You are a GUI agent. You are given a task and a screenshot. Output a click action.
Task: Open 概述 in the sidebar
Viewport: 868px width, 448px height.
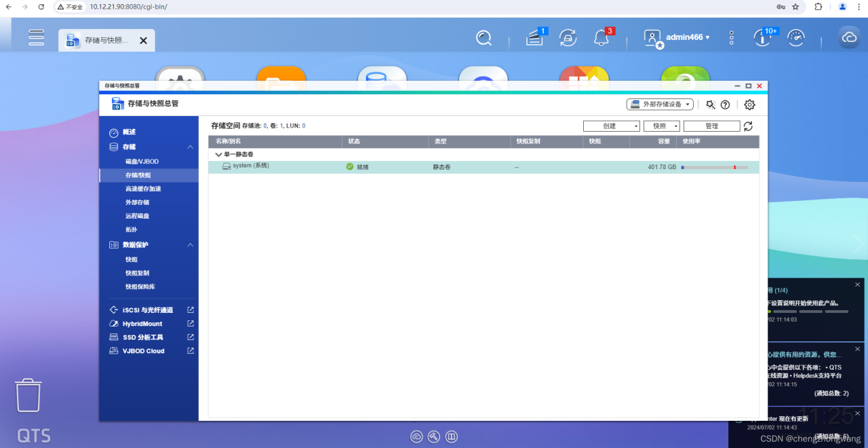pos(129,132)
